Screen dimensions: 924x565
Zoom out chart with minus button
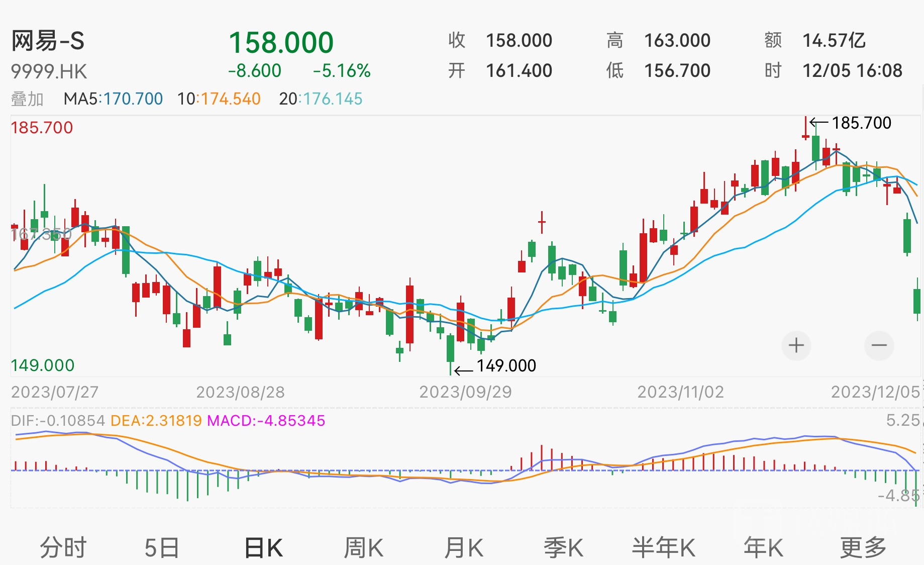tap(879, 346)
